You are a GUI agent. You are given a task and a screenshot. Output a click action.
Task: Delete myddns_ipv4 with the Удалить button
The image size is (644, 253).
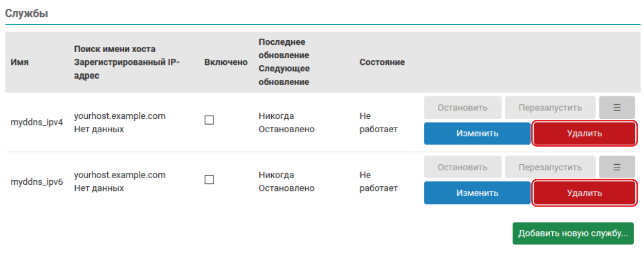click(x=584, y=133)
